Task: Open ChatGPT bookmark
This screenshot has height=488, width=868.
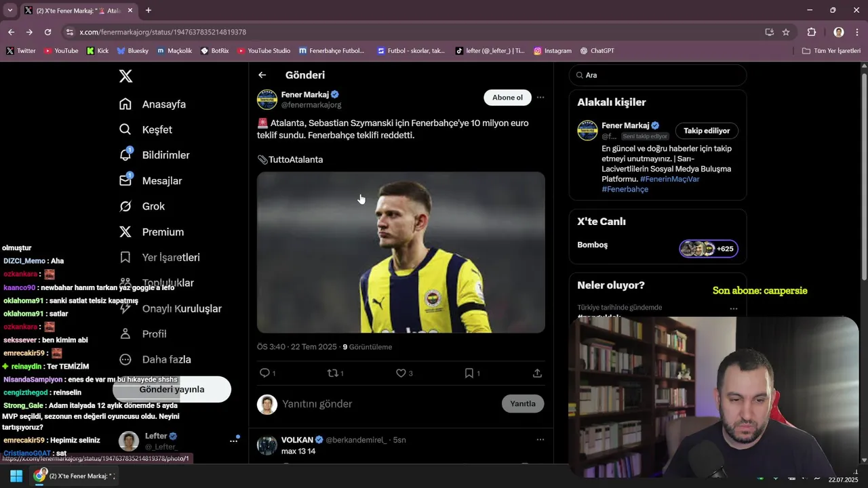Action: pos(597,51)
